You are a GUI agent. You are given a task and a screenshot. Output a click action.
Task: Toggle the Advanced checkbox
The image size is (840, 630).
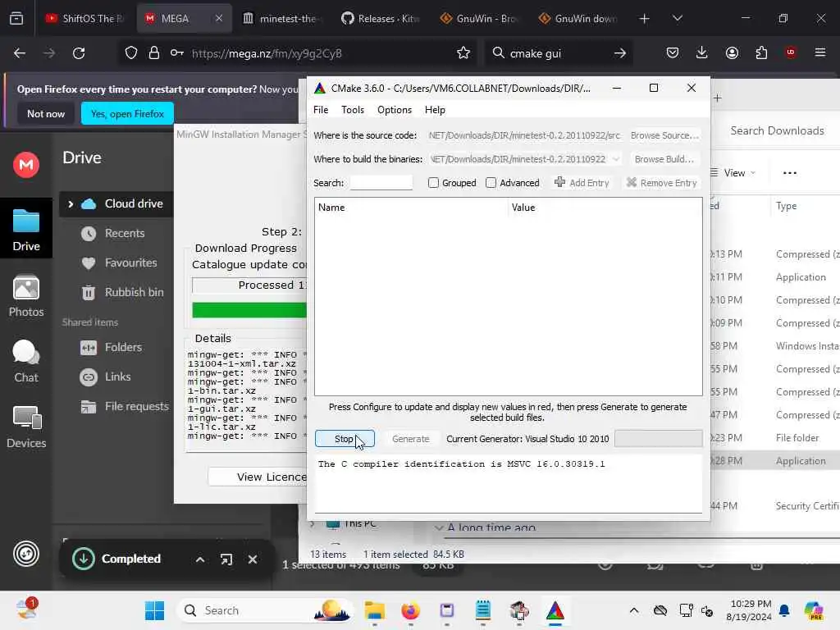(491, 183)
